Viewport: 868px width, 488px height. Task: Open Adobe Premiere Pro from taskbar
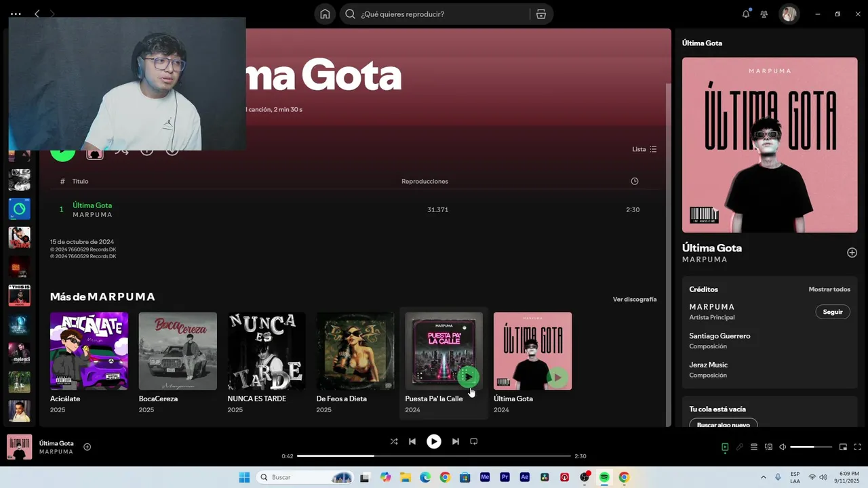coord(505,477)
